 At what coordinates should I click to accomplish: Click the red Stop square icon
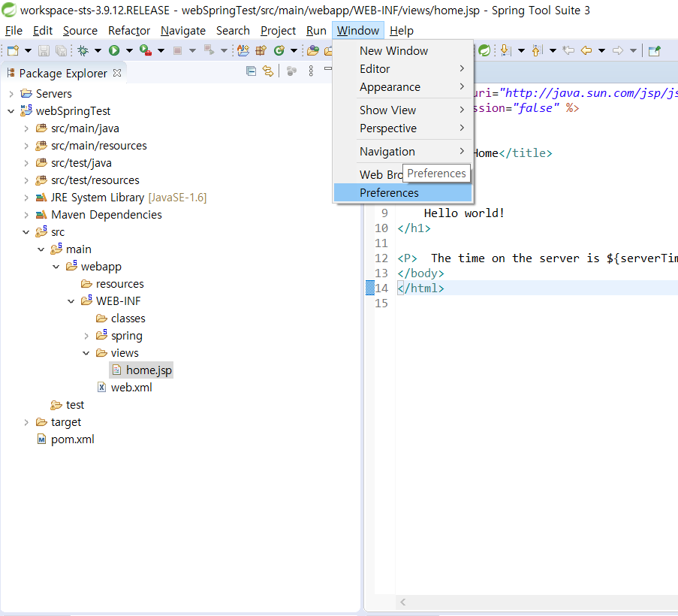point(177,50)
